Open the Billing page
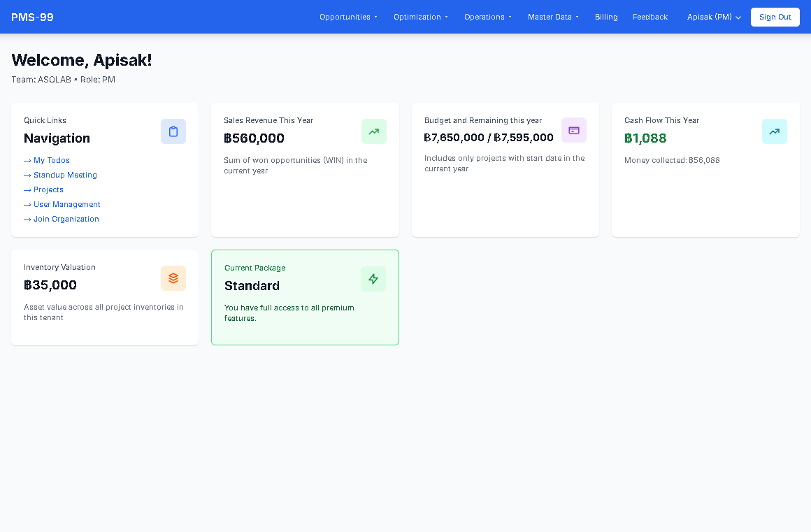The height and width of the screenshot is (532, 811). coord(605,17)
